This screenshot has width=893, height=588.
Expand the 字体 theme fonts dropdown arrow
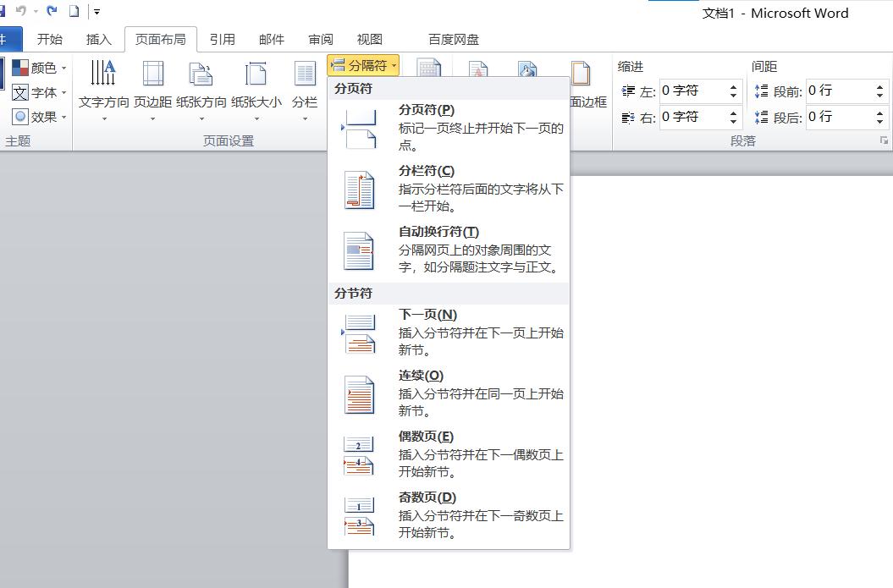click(62, 92)
